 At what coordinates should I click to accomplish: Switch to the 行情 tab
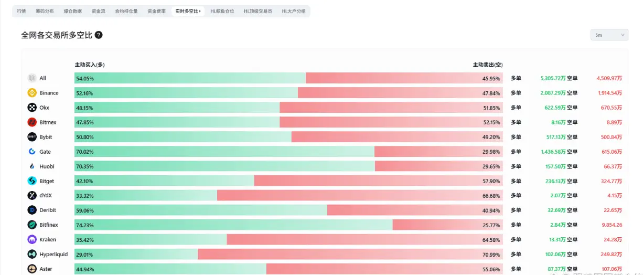click(x=21, y=11)
